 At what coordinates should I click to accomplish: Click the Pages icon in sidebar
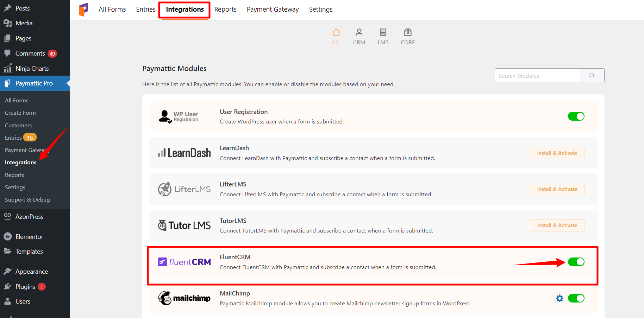7,38
